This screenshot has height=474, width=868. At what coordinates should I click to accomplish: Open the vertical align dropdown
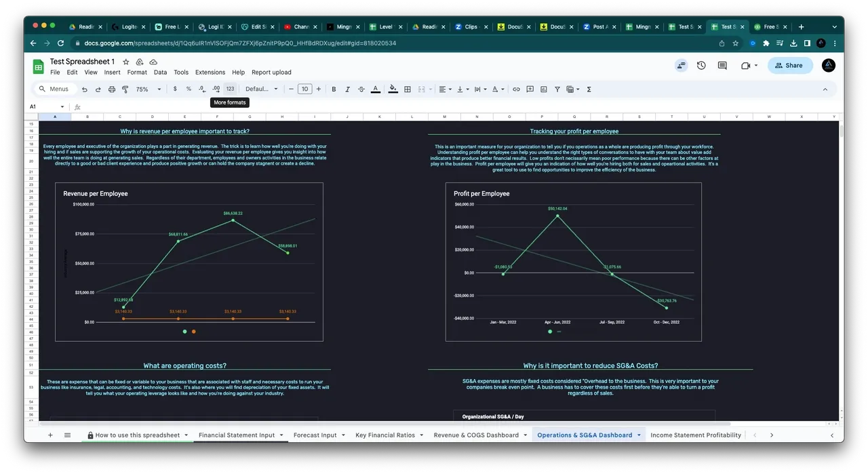(462, 89)
